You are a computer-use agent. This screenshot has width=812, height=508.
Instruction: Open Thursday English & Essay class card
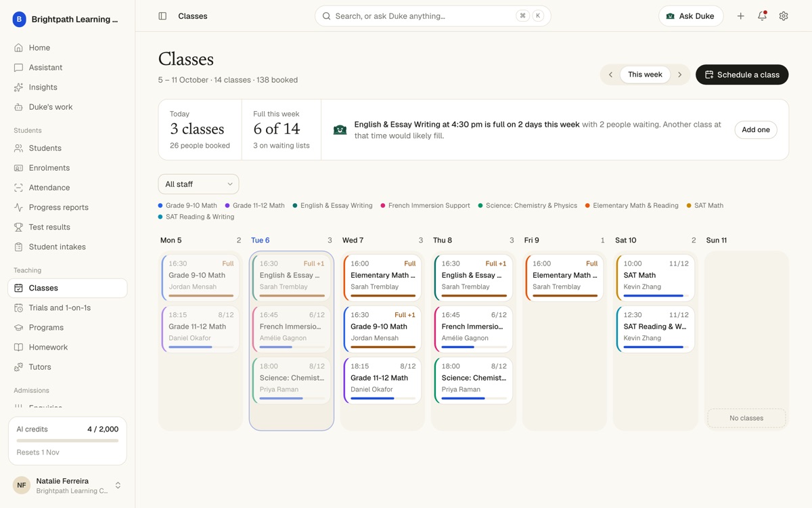(x=474, y=278)
